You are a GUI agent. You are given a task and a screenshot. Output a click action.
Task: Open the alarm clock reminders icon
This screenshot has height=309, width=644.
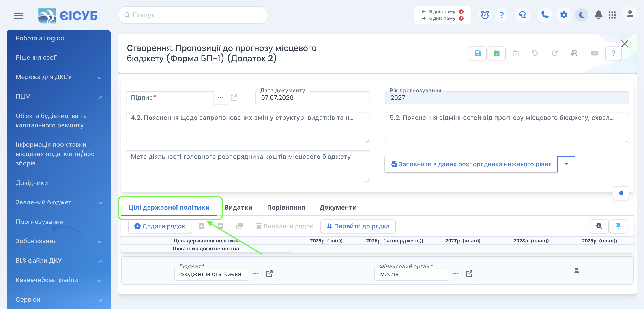485,15
